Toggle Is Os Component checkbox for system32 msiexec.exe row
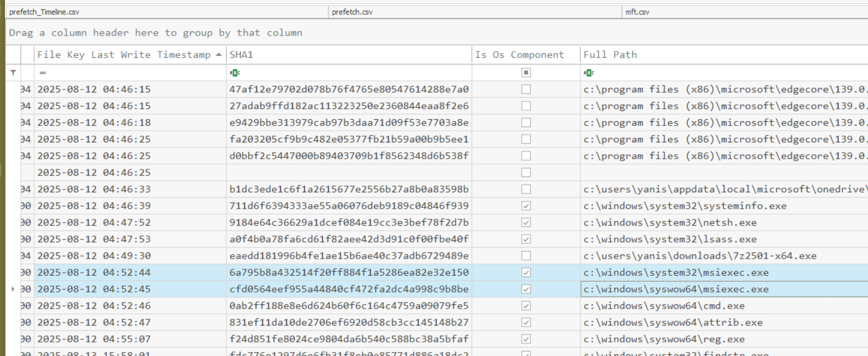This screenshot has height=356, width=868. (x=526, y=272)
